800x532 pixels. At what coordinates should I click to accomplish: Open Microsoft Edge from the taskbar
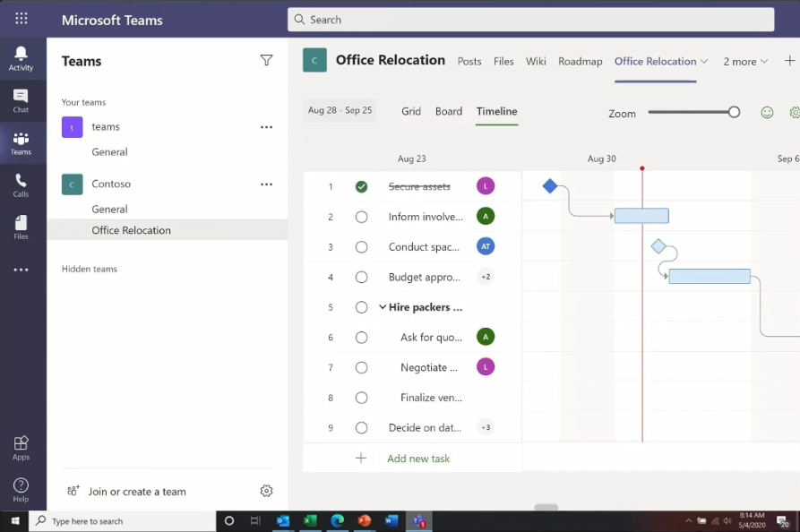click(x=337, y=520)
